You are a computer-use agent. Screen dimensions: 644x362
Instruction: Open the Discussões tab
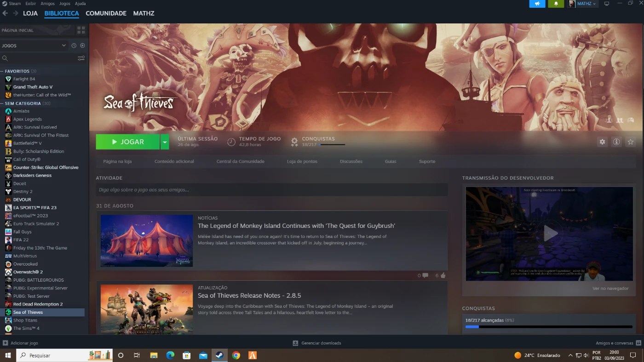click(351, 161)
